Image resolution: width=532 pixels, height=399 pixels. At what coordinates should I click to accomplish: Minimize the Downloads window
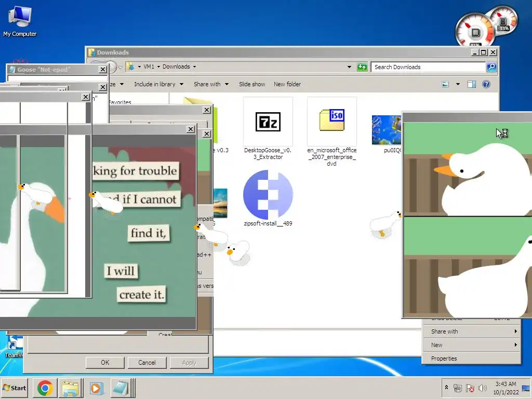[x=475, y=52]
